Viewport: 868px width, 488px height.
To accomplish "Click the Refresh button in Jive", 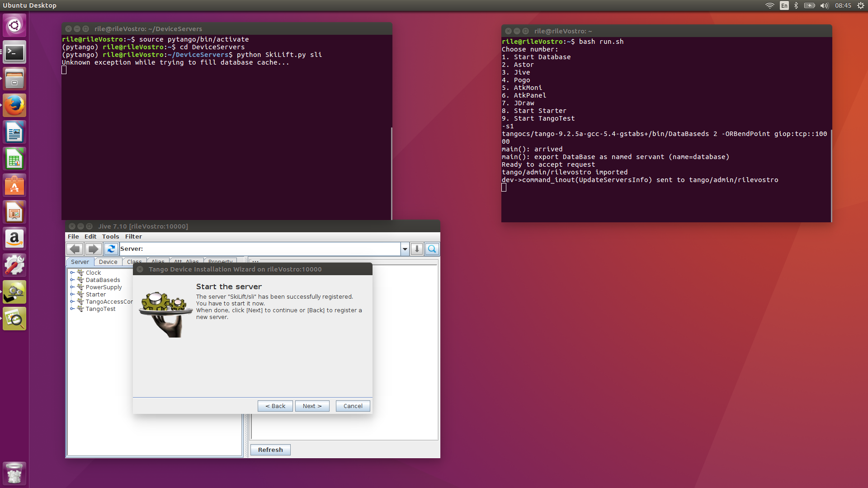I will click(270, 450).
